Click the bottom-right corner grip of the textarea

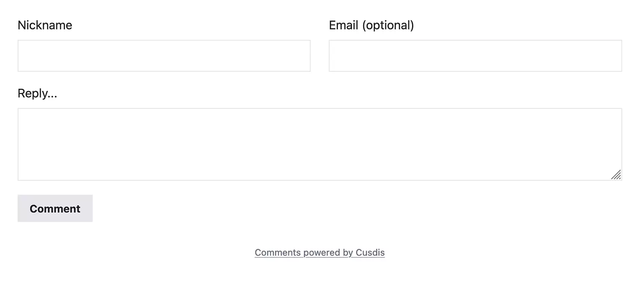(x=616, y=175)
